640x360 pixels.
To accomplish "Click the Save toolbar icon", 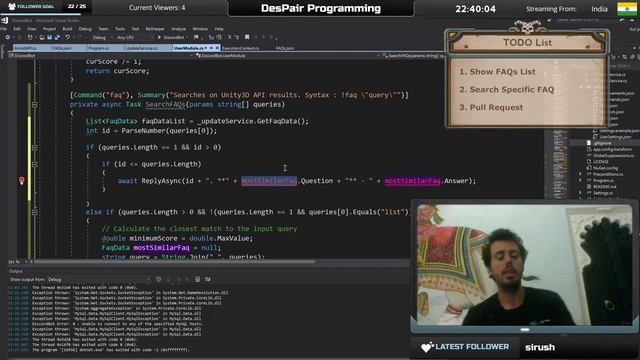I will [x=49, y=37].
